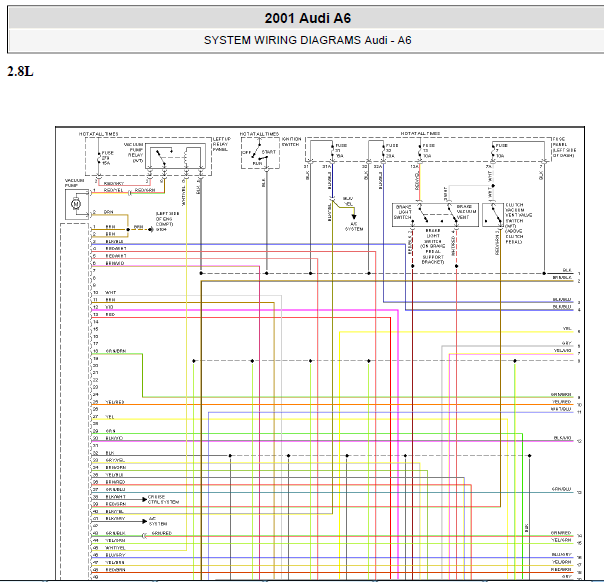Click the 'HOT AT ALL TIMES' label above relay panel
The height and width of the screenshot is (582, 604).
click(99, 134)
